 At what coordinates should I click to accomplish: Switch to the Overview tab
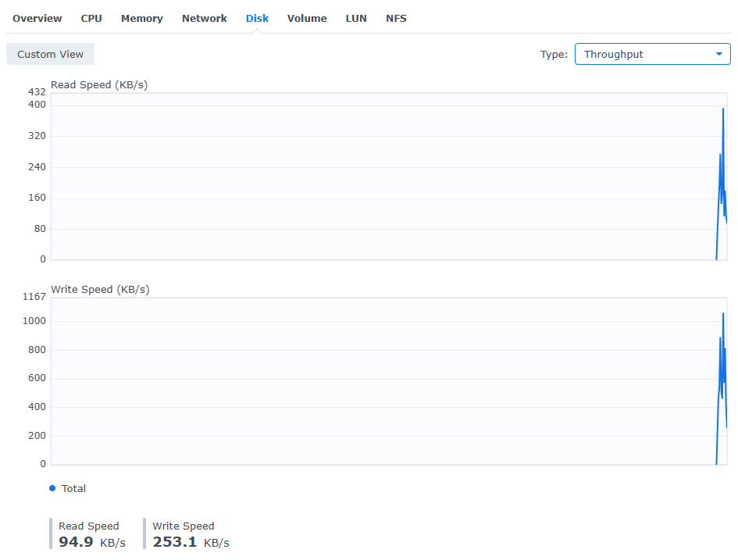tap(37, 18)
